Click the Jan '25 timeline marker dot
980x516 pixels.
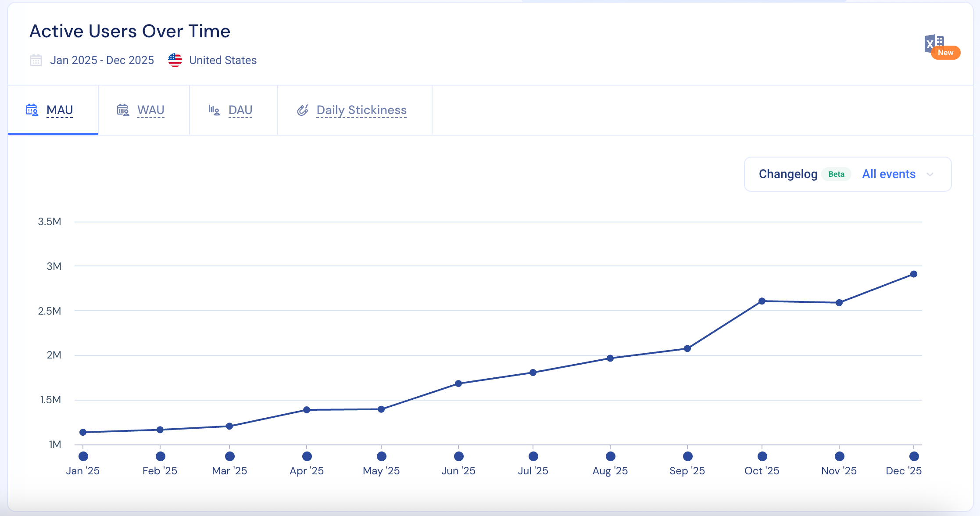pos(83,456)
